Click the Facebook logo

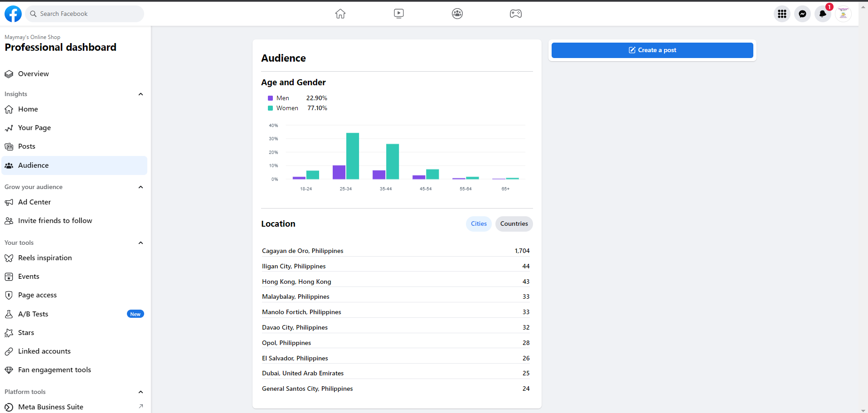coord(13,14)
